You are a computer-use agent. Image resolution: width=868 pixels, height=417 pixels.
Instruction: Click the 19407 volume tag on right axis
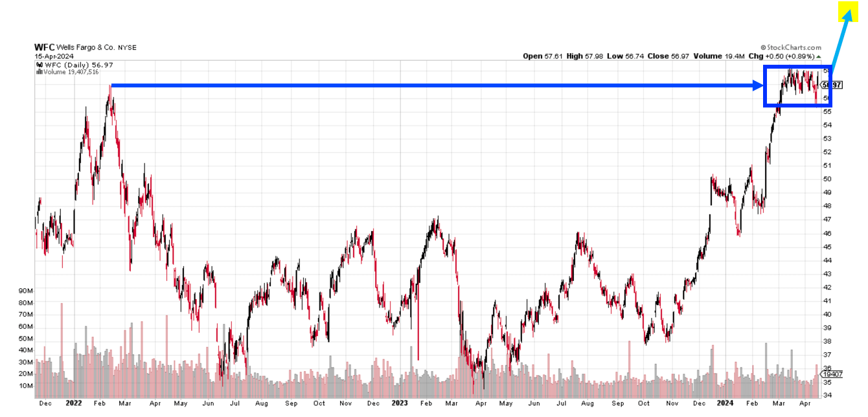[832, 374]
